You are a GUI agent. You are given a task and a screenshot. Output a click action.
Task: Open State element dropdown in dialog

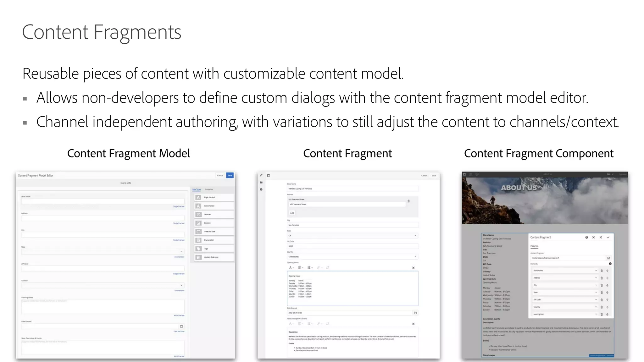565,292
